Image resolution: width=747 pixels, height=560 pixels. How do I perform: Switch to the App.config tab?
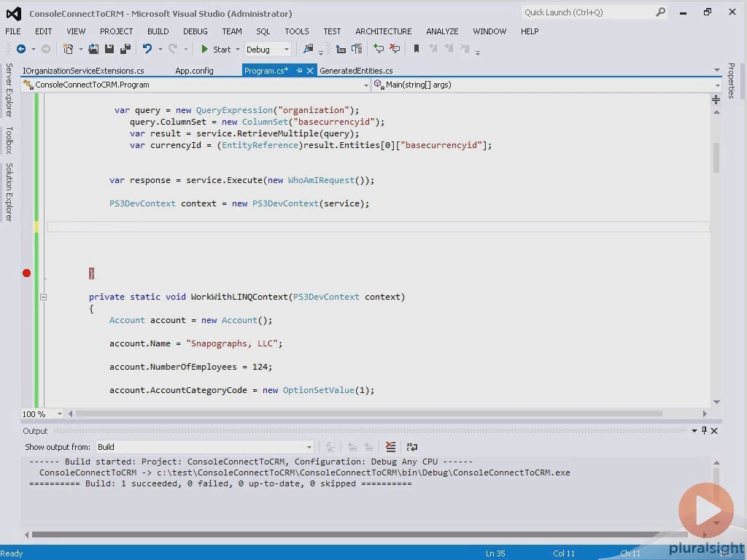[x=194, y=71]
